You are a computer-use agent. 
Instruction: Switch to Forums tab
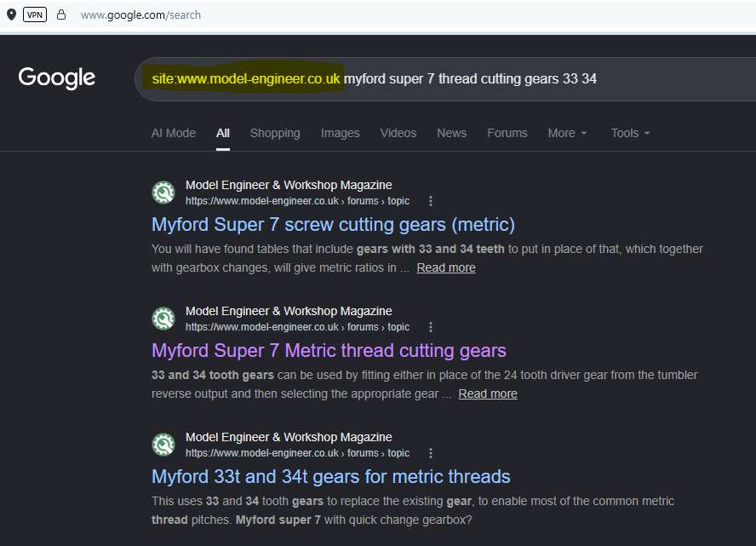(507, 133)
